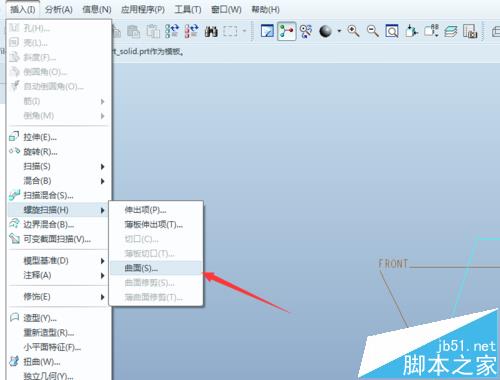Viewport: 500px width, 380px height.
Task: Select 薄板伸出项(T)... submenu entry
Action: click(156, 225)
